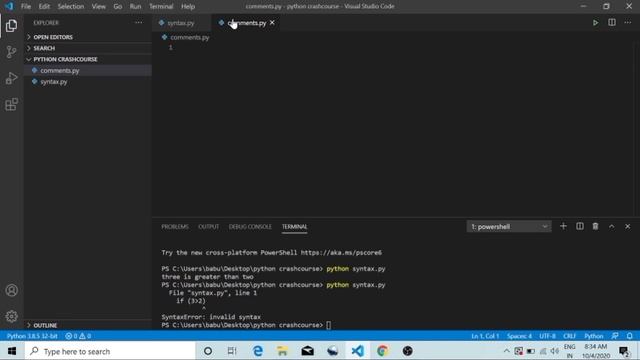Open the Selection menu
Image resolution: width=640 pixels, height=360 pixels.
[x=71, y=7]
